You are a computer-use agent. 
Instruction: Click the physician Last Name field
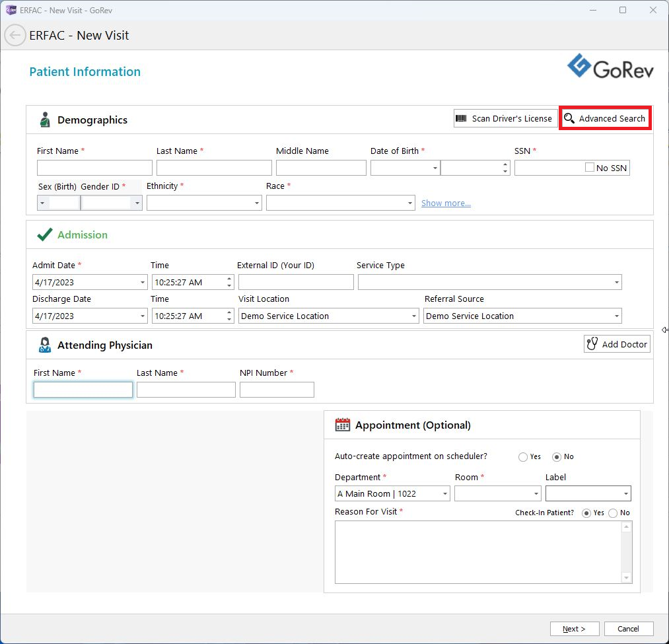coord(186,390)
